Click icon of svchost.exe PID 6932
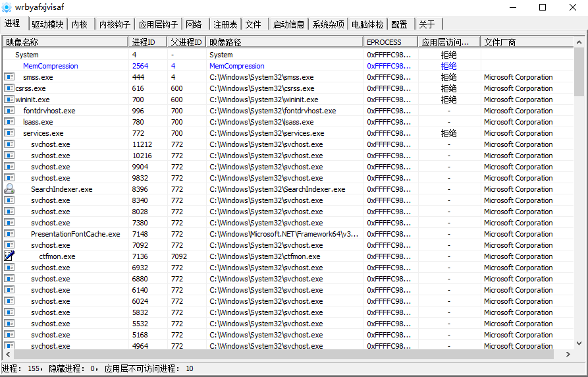The width and height of the screenshot is (588, 377). pos(9,268)
